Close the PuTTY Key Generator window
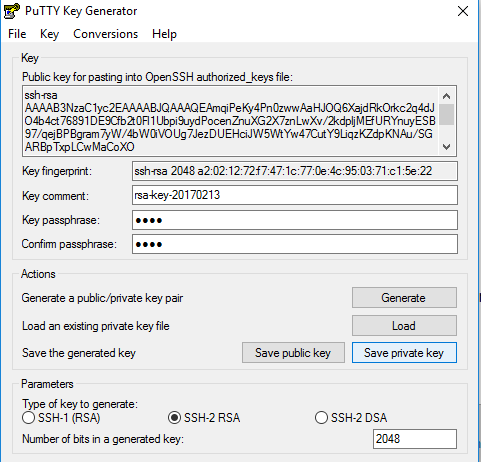The width and height of the screenshot is (481, 462). (463, 11)
